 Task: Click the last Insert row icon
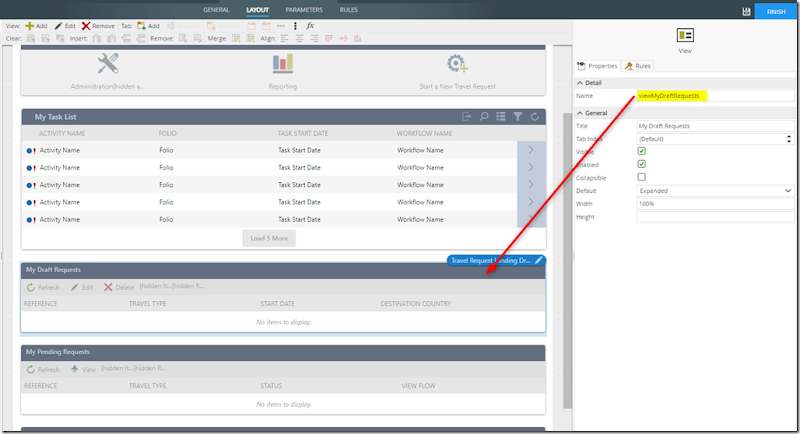tap(141, 38)
